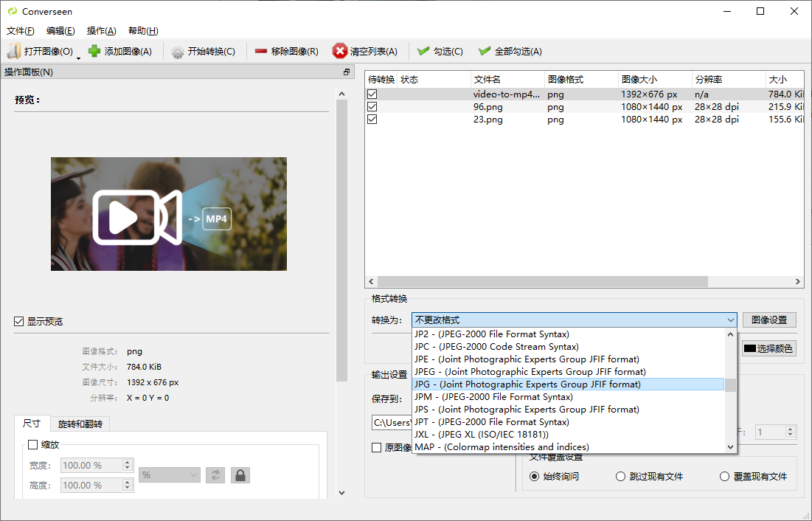Click the Check All checkmark icon
The image size is (812, 521).
pyautogui.click(x=485, y=52)
